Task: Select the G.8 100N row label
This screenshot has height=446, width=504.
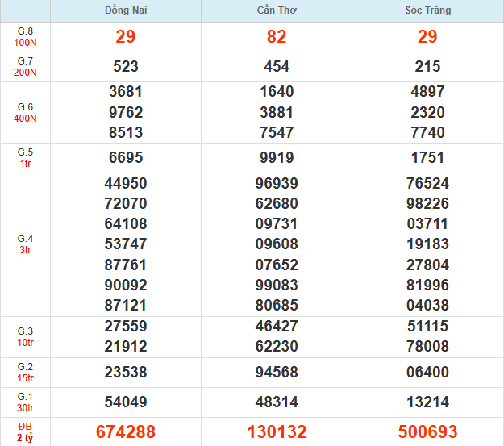Action: 25,37
